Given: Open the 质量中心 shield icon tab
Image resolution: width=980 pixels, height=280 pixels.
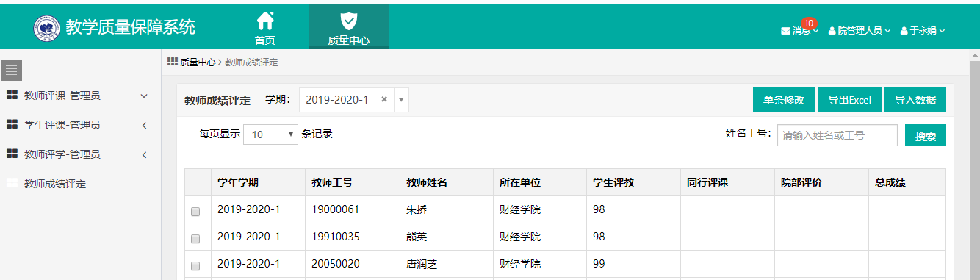Looking at the screenshot, I should click(349, 21).
